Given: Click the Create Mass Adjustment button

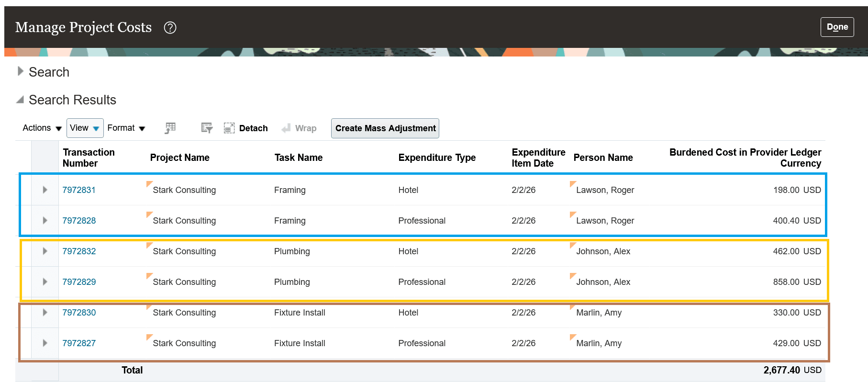Looking at the screenshot, I should [385, 128].
